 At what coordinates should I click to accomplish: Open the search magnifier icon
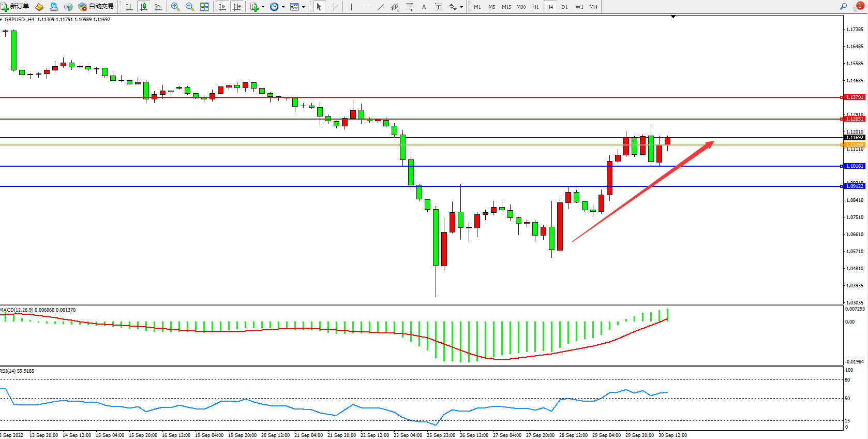click(843, 7)
